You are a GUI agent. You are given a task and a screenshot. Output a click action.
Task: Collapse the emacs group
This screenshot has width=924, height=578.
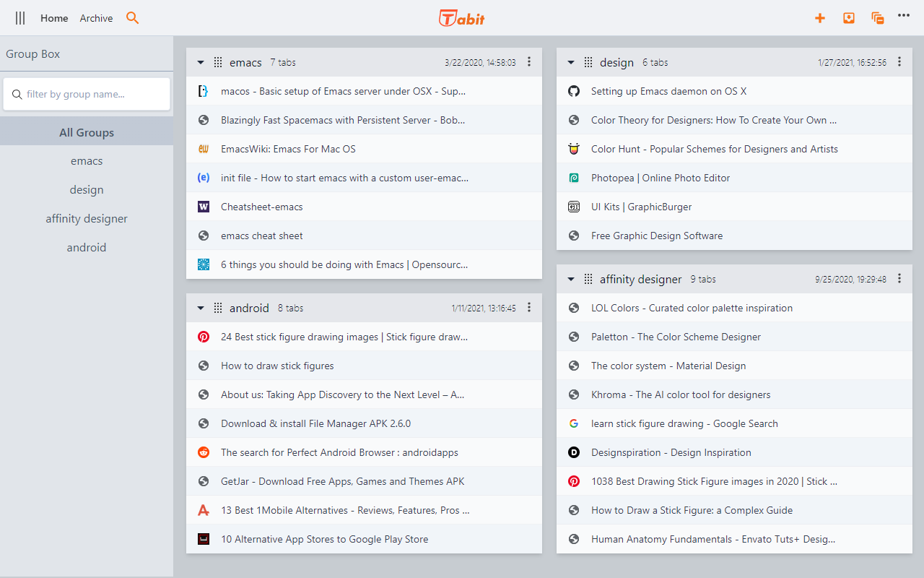pos(201,63)
